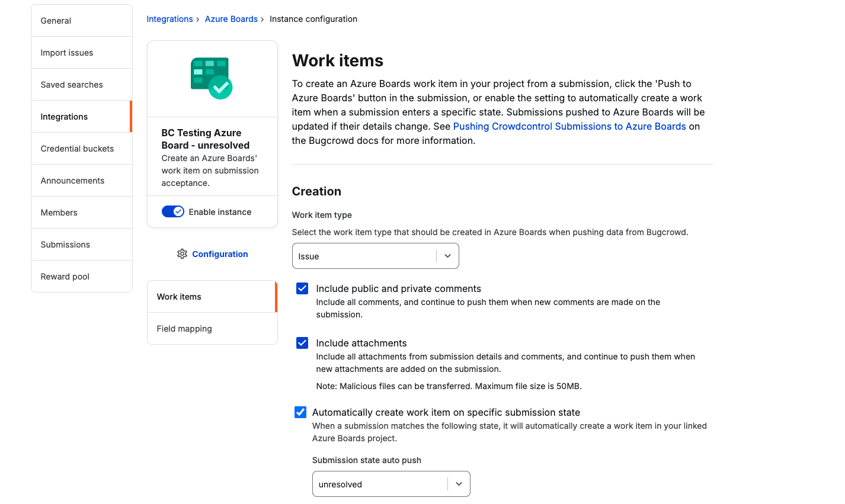Select the Work items tab
Screen dimensions: 845x504
click(179, 297)
